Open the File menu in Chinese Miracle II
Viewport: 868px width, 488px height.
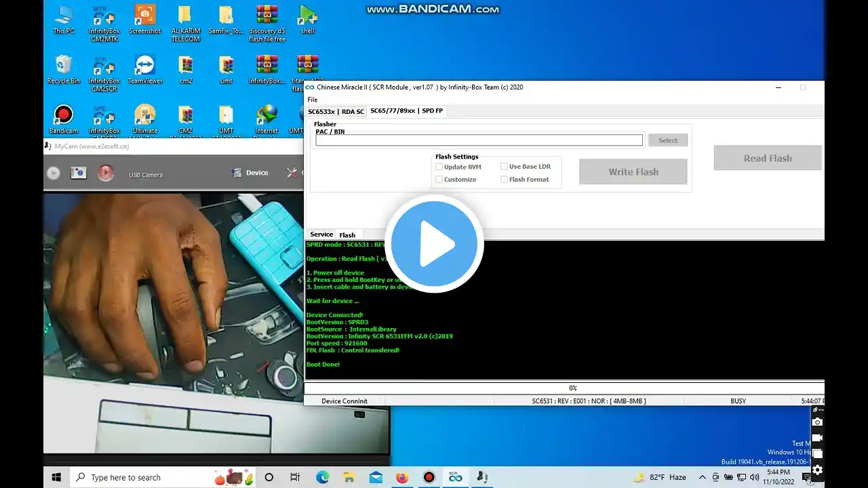click(313, 100)
